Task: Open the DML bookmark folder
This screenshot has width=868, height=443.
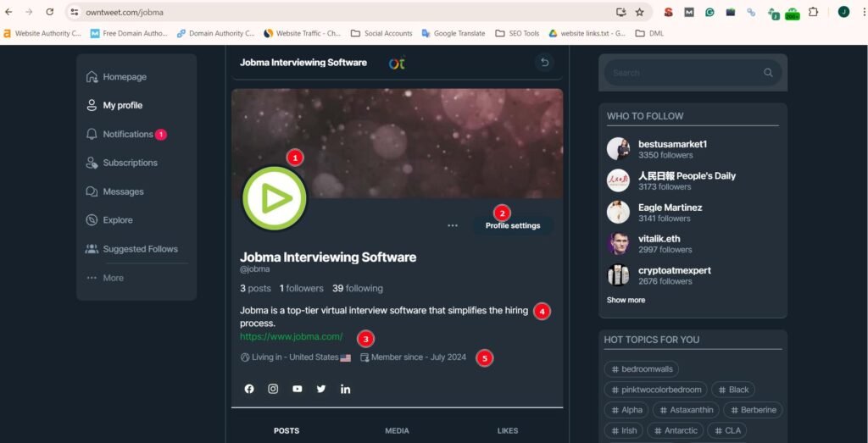Action: tap(649, 33)
